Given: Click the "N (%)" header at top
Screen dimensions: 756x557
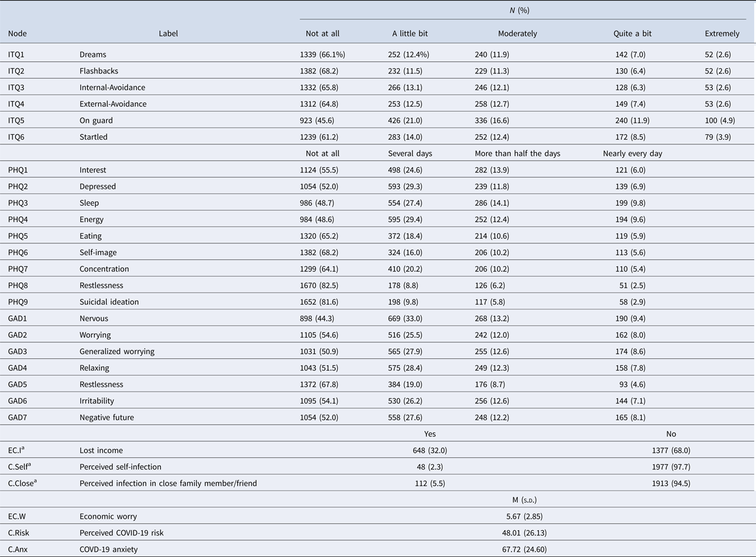Looking at the screenshot, I should (522, 10).
